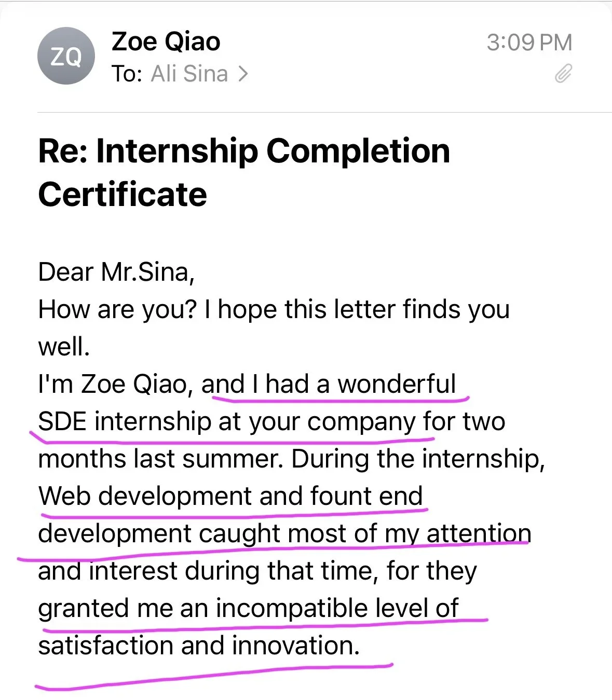This screenshot has width=612, height=700.
Task: Click the sentence 'How are you?'
Action: [x=118, y=310]
